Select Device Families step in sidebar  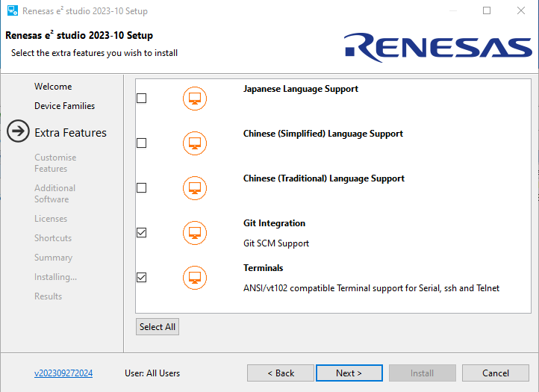[64, 106]
